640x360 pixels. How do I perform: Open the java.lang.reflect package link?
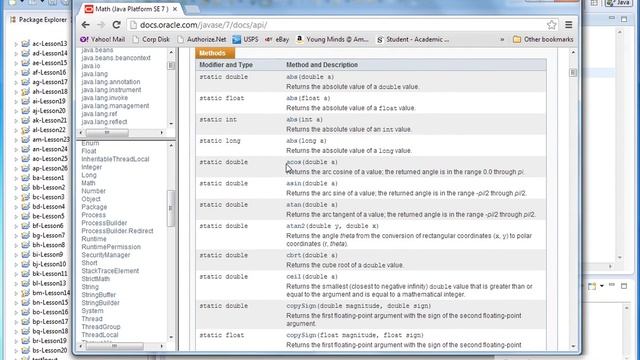click(x=104, y=122)
